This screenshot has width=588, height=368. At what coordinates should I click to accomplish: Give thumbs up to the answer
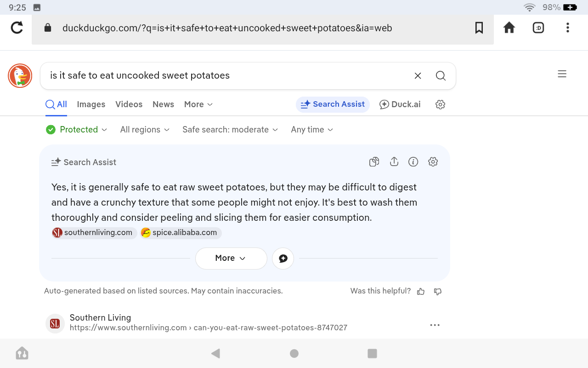[421, 291]
